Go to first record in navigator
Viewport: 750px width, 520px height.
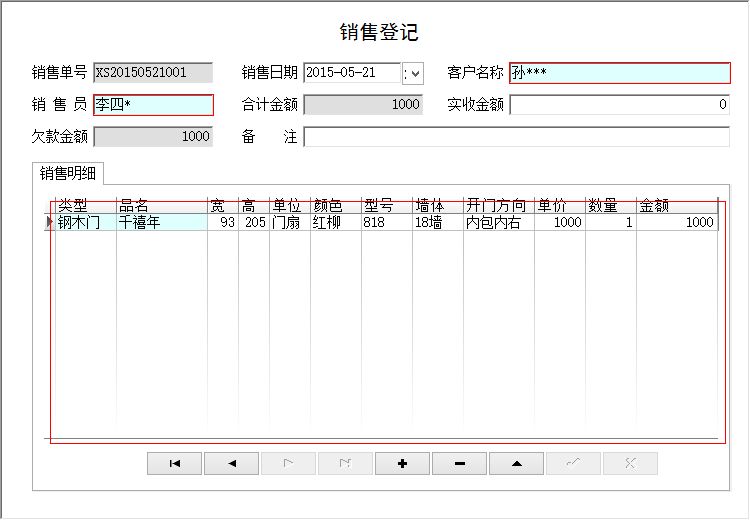tap(174, 463)
